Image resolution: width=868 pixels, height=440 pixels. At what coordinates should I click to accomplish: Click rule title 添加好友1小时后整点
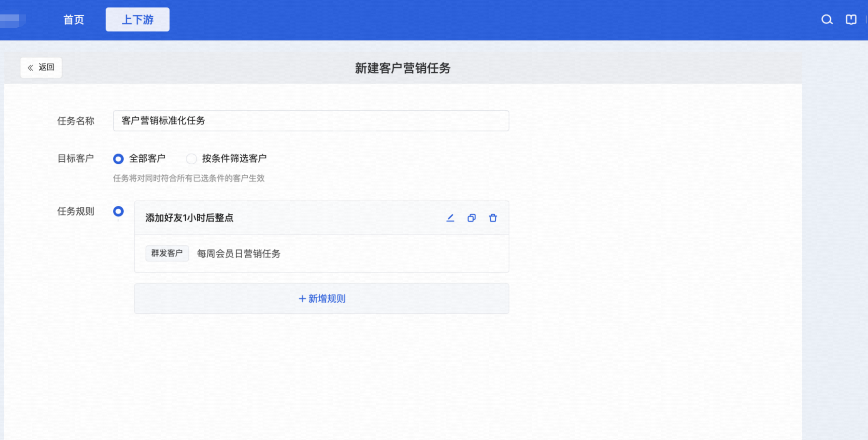[x=189, y=218]
